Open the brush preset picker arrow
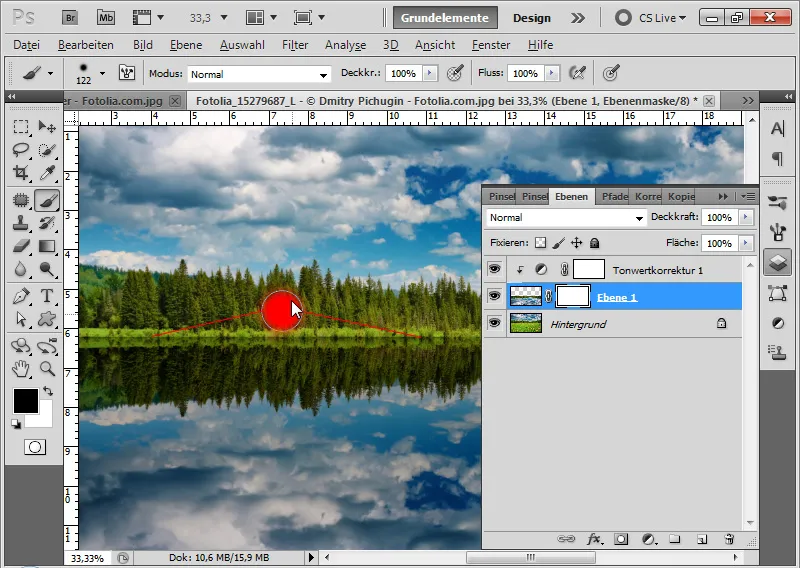Image resolution: width=800 pixels, height=568 pixels. point(103,73)
